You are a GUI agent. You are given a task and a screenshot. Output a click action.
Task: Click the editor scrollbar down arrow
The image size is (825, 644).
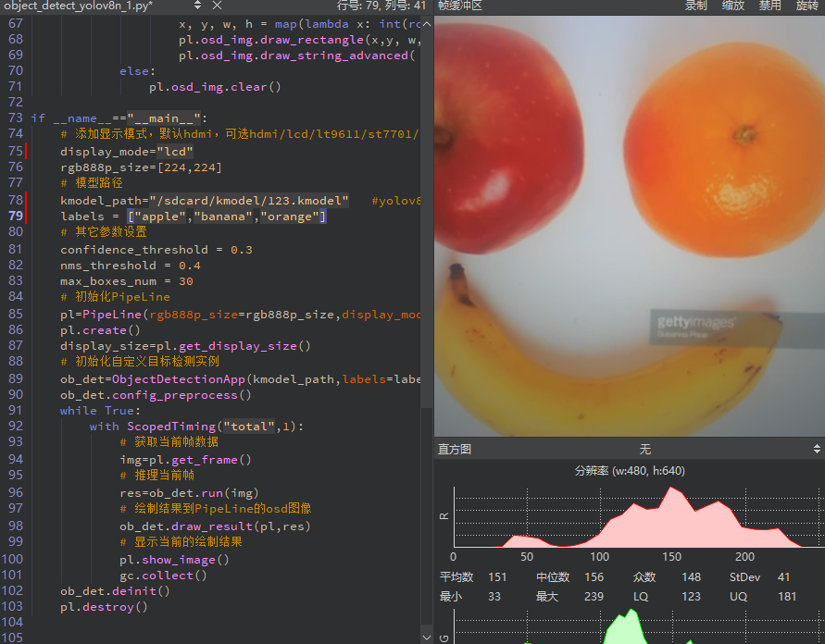coord(427,636)
